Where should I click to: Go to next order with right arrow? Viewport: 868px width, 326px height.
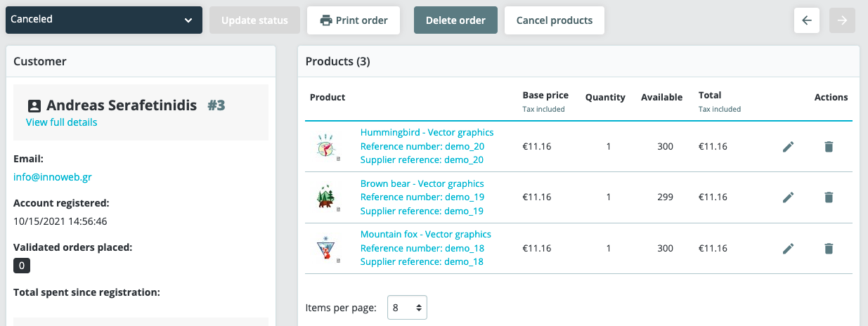point(842,20)
